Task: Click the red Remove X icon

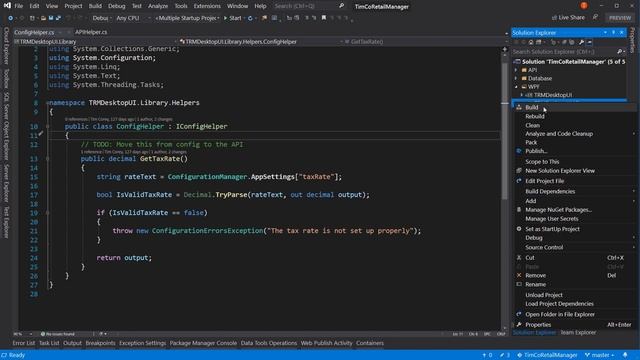Action: (519, 275)
